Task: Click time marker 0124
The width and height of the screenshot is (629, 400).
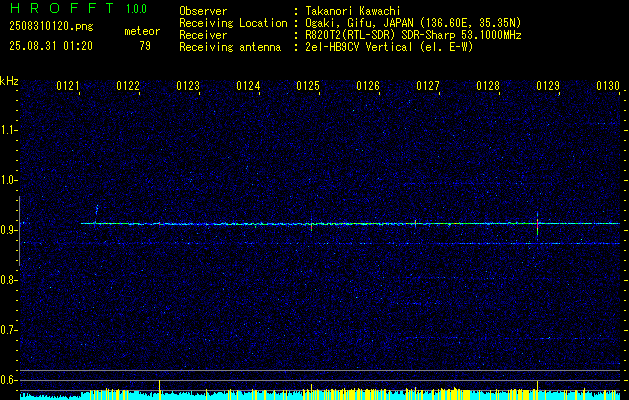Action: [248, 85]
